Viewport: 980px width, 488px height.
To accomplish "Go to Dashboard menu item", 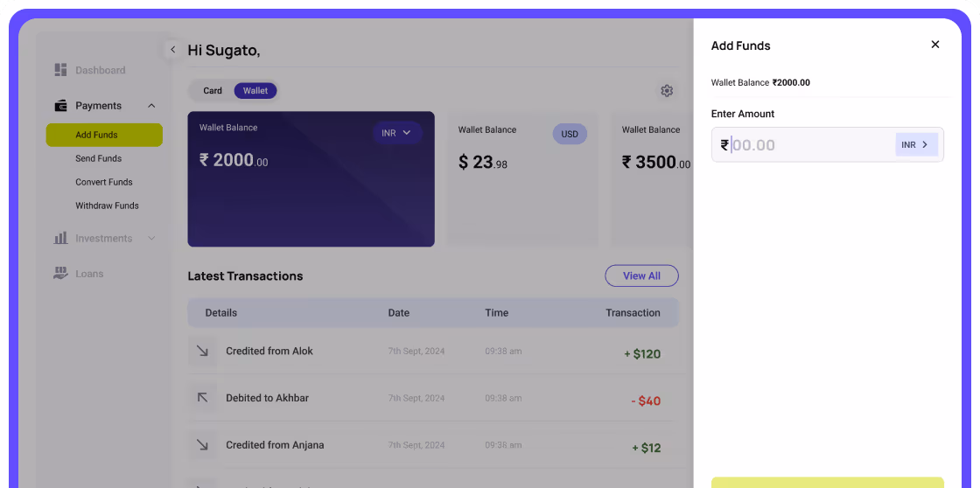I will [x=100, y=70].
